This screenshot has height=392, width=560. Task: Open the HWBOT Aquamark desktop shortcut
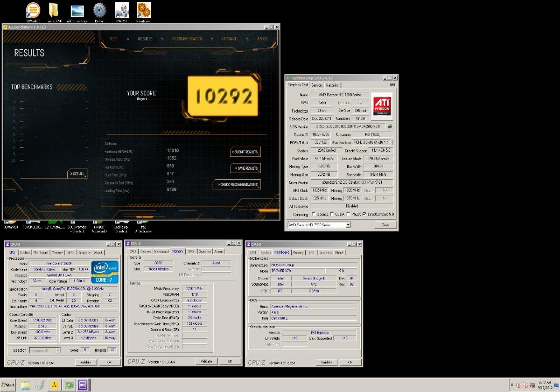99,227
